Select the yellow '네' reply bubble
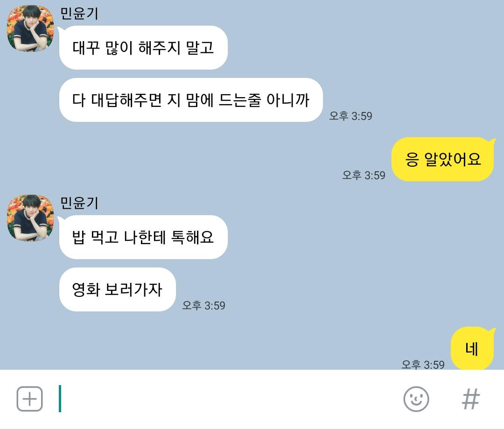This screenshot has width=504, height=429. [472, 349]
